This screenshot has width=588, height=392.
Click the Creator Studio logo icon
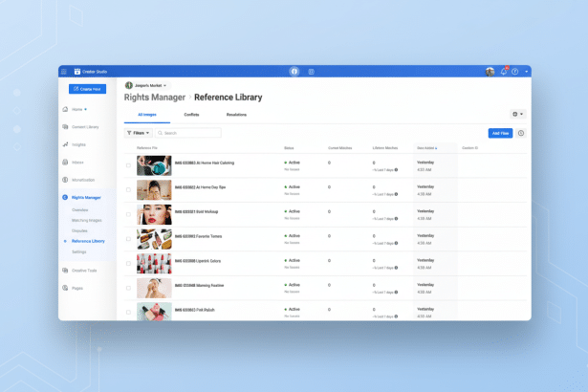pyautogui.click(x=77, y=72)
